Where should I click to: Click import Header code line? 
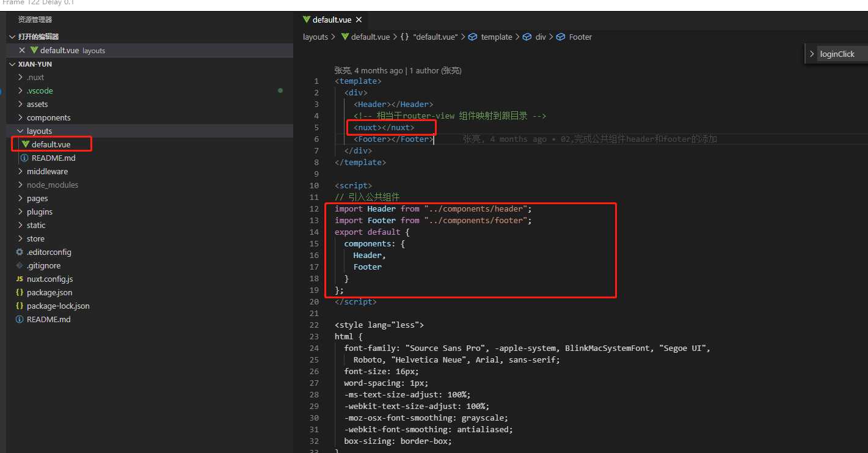point(433,208)
